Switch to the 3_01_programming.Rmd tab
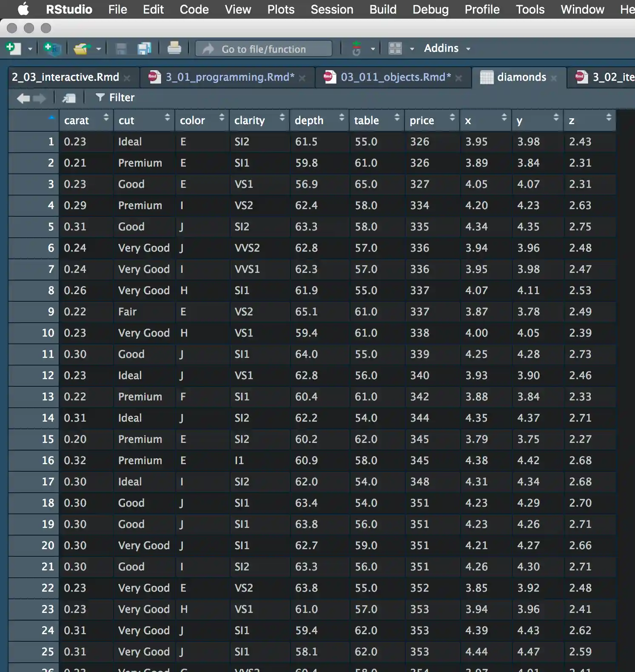 [x=230, y=77]
